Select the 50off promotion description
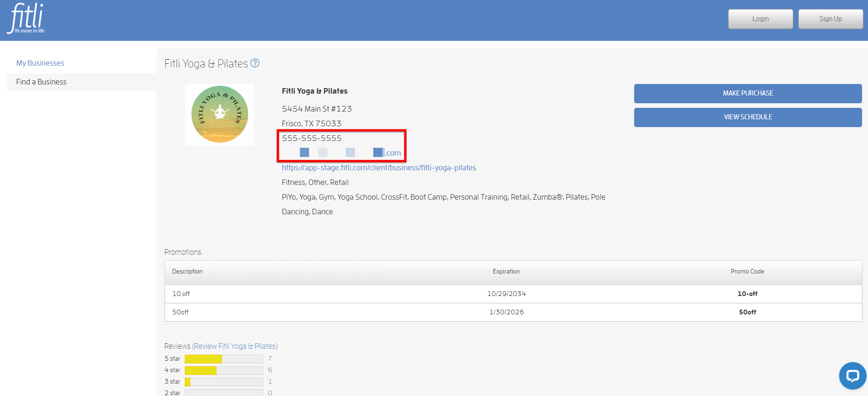This screenshot has height=396, width=868. tap(181, 312)
